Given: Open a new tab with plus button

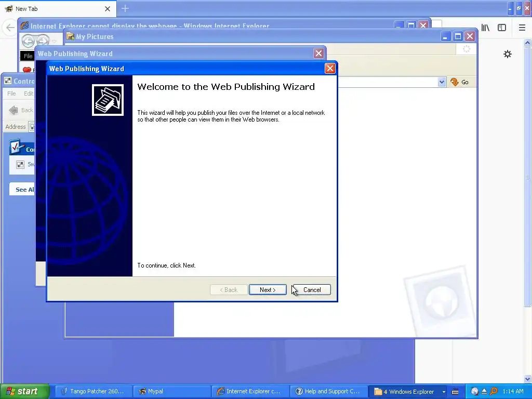Looking at the screenshot, I should pyautogui.click(x=125, y=8).
